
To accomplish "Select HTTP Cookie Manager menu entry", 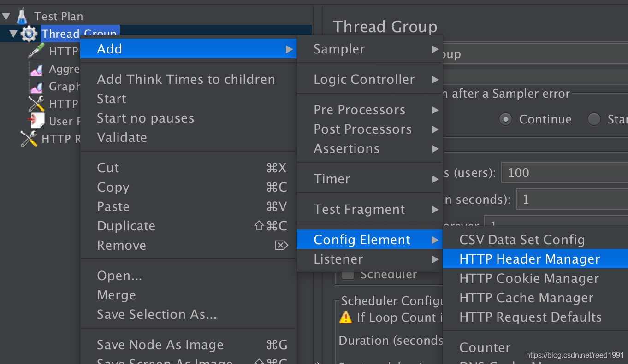I will [535, 278].
